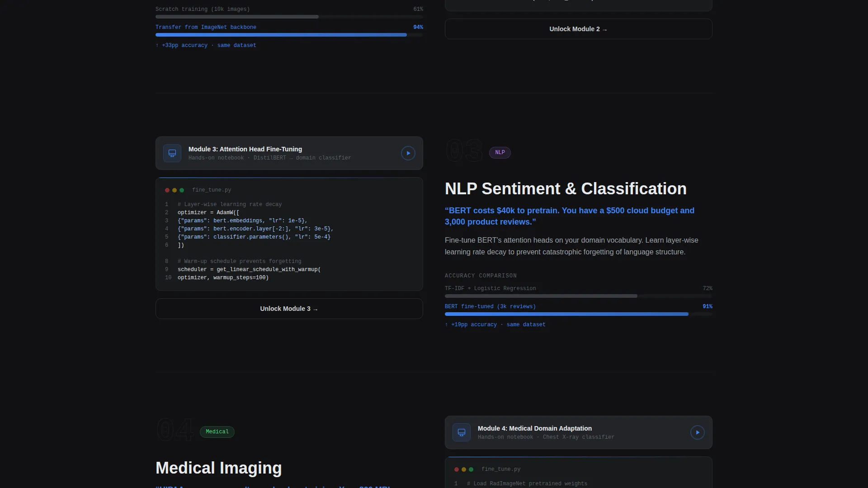This screenshot has width=868, height=488.
Task: Click the Layer-wise learning rate decay comment
Action: click(x=230, y=205)
